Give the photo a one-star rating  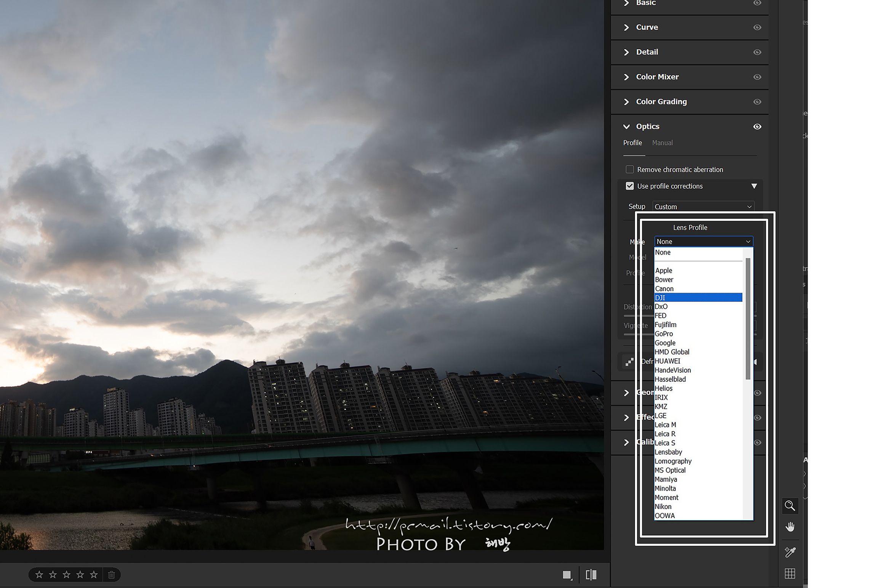click(x=39, y=575)
